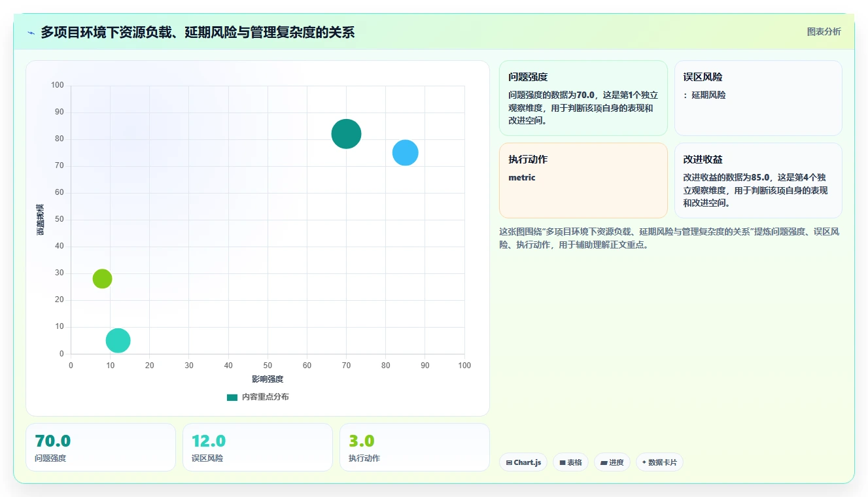This screenshot has height=497, width=868.
Task: Click the ：延期风险 text in card
Action: pos(704,95)
